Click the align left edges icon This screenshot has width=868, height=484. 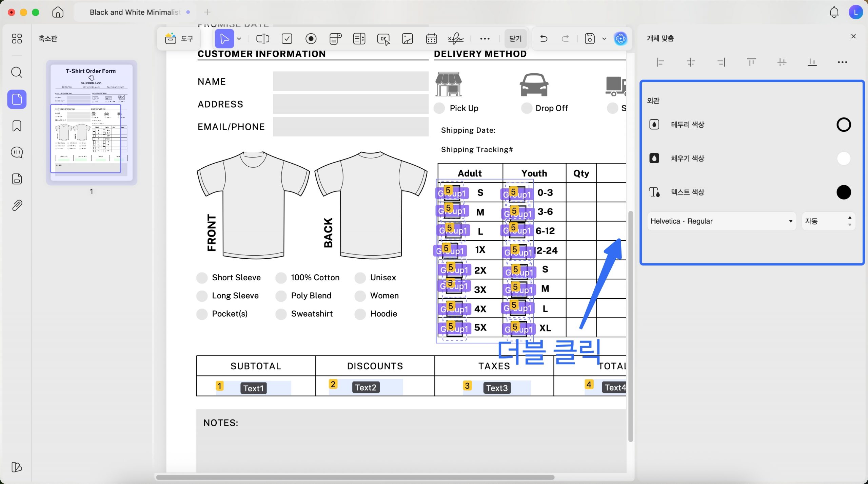tap(660, 62)
